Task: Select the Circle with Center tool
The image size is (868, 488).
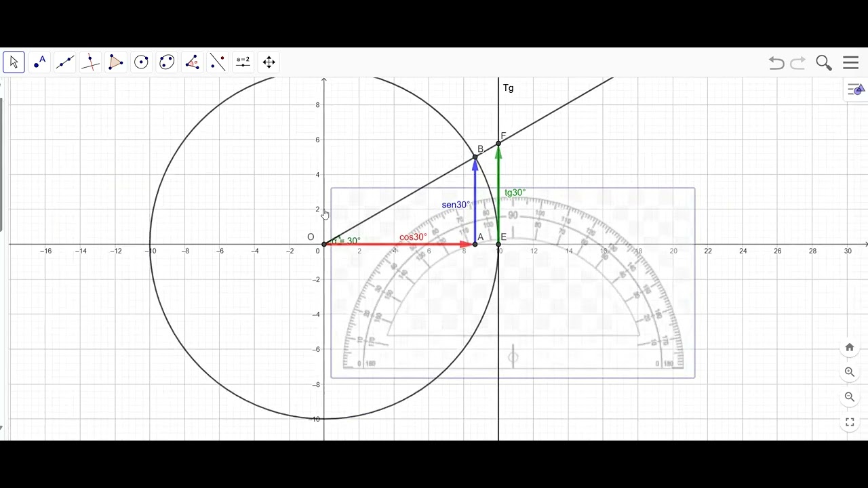Action: pyautogui.click(x=141, y=62)
